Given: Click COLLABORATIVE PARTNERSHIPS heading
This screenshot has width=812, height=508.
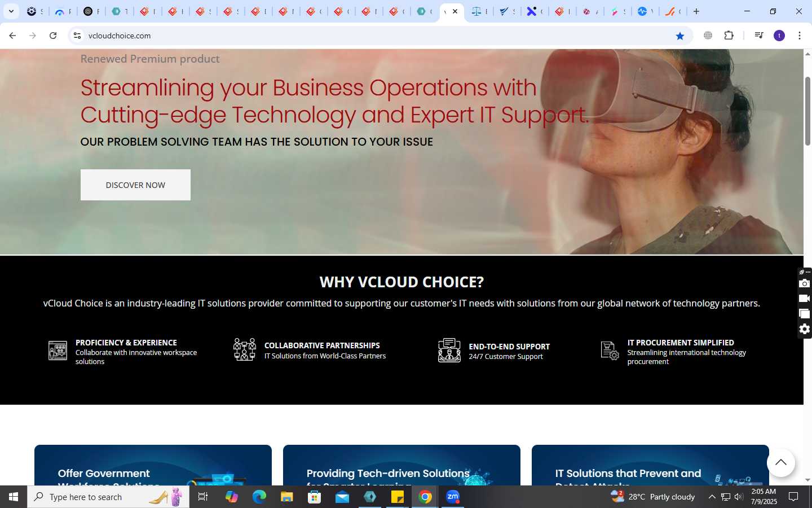Looking at the screenshot, I should tap(322, 345).
